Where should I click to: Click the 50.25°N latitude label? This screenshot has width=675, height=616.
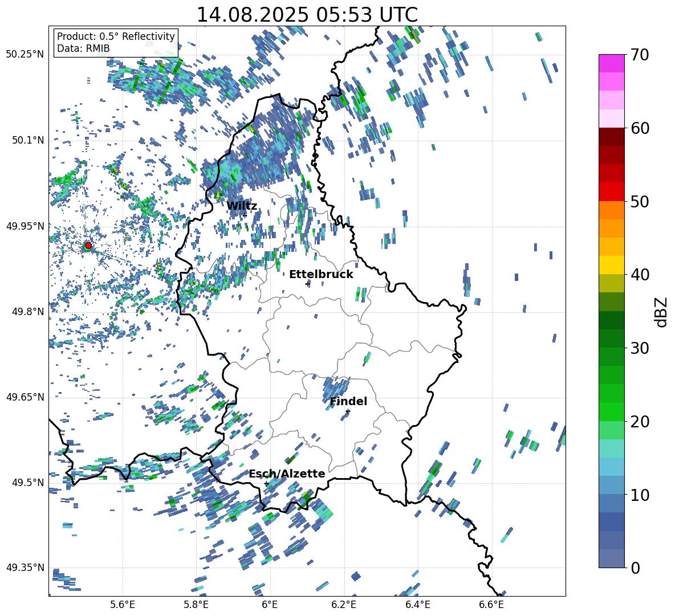click(25, 54)
